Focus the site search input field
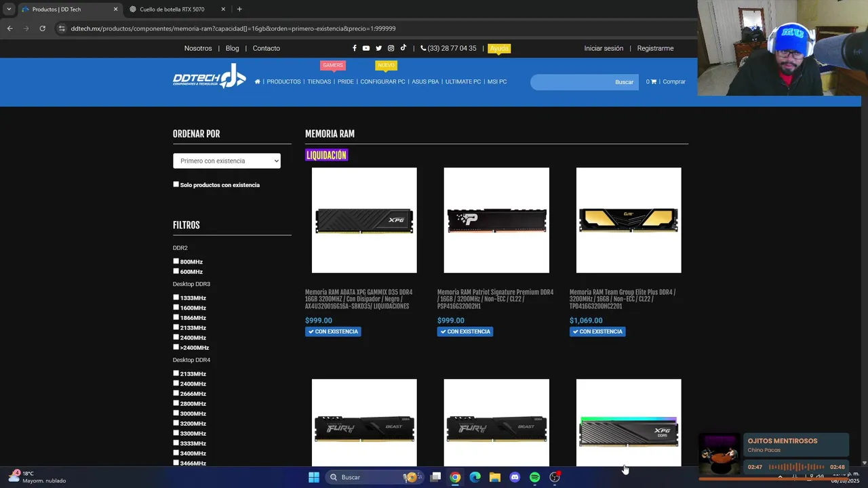 (571, 82)
